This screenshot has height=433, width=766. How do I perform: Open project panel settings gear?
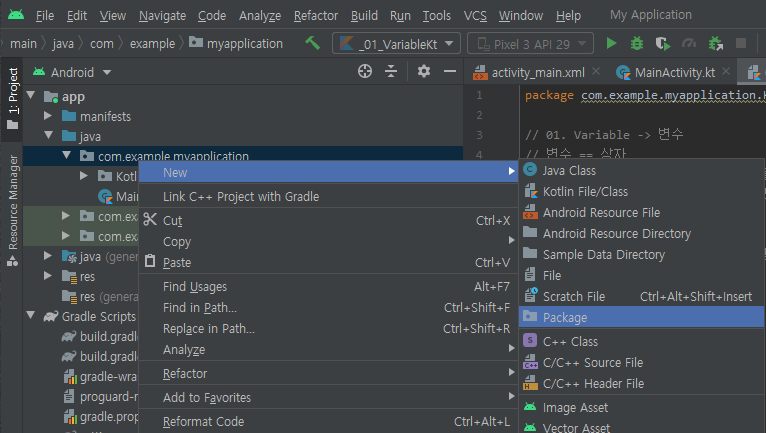tap(424, 71)
